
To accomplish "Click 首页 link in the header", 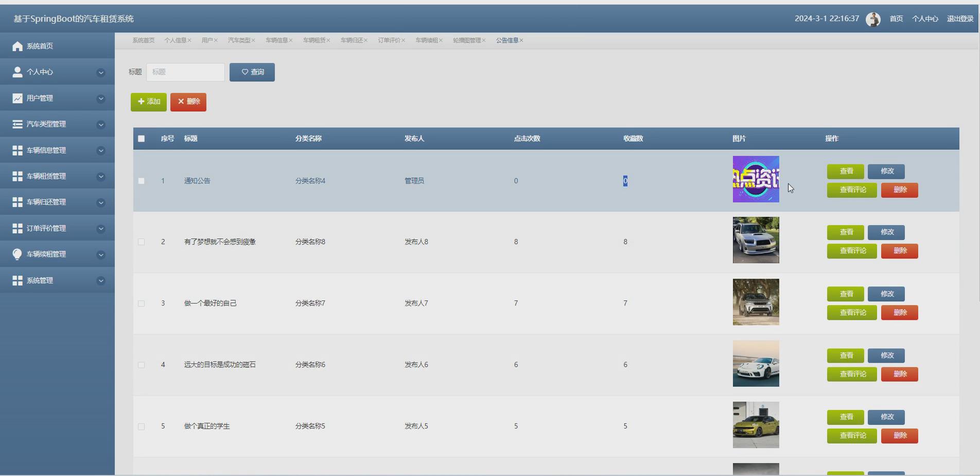I will click(896, 19).
